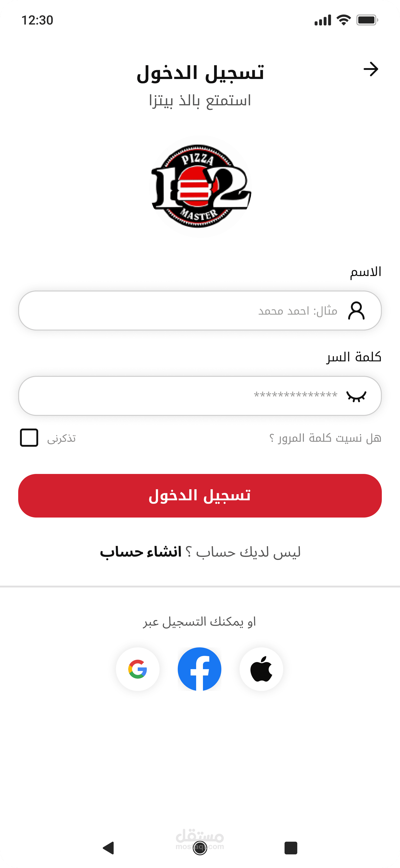Viewport: 400px width, 868px height.
Task: Tap the back arrow at top right
Action: point(371,69)
